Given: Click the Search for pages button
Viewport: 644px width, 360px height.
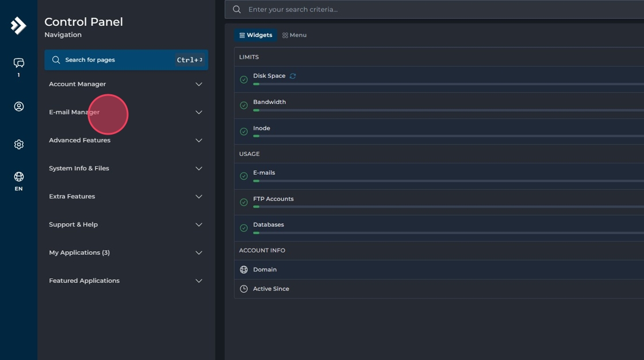Looking at the screenshot, I should (126, 60).
